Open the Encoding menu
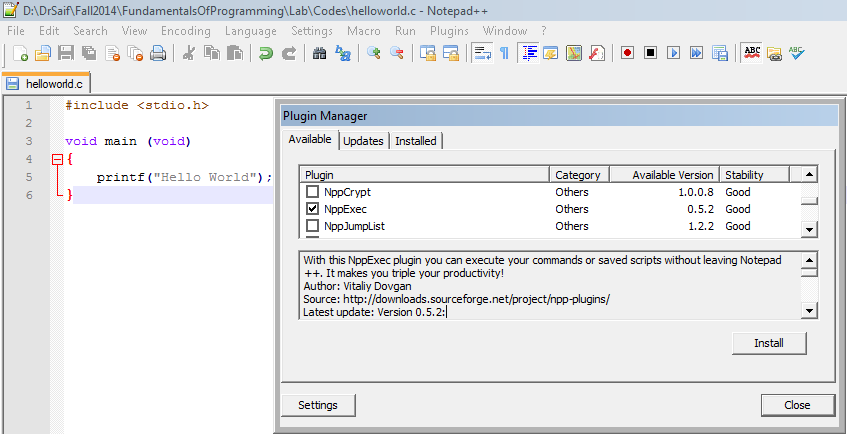 (186, 31)
